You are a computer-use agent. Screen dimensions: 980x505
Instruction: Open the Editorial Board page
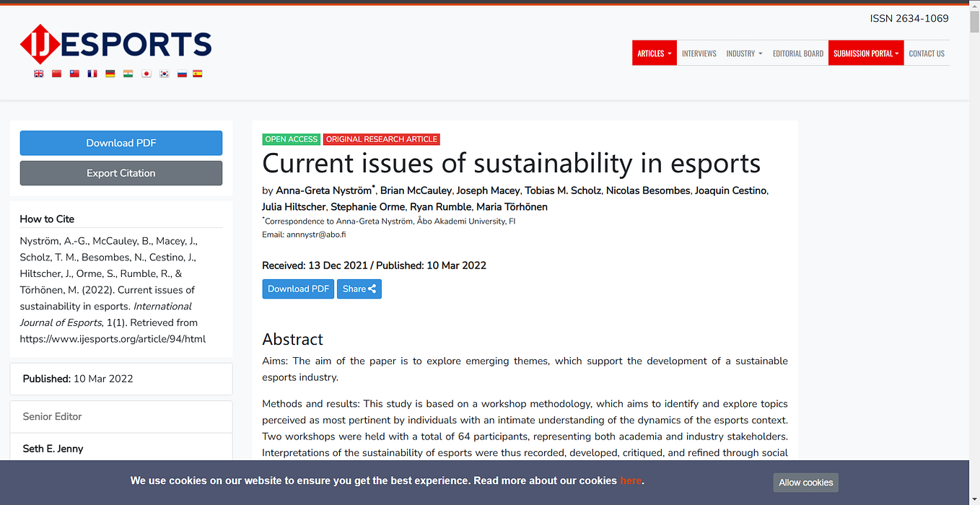(x=798, y=53)
